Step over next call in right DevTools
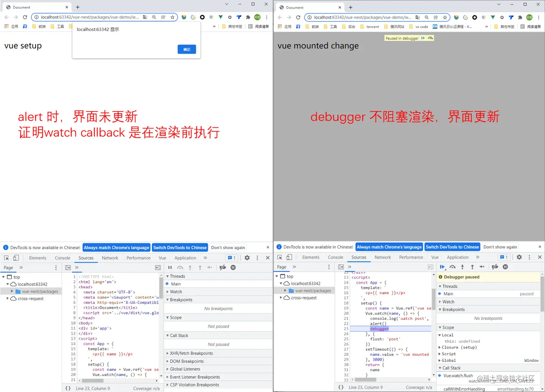 (x=452, y=267)
